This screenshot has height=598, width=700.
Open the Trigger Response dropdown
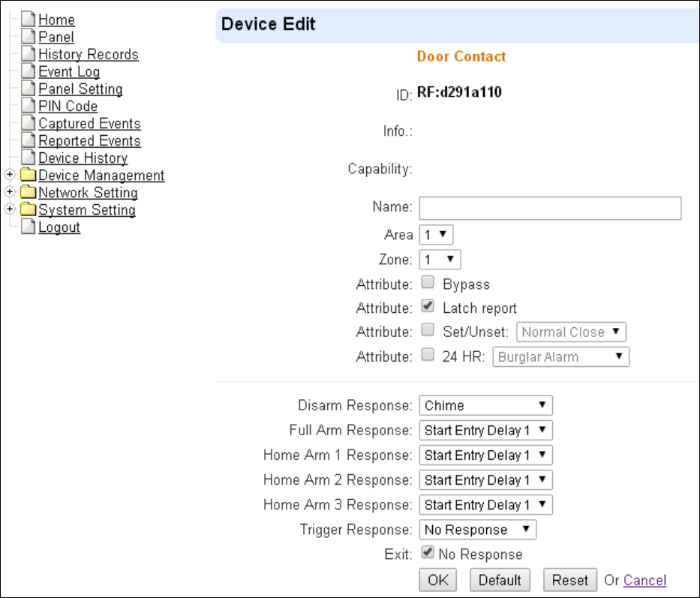(478, 530)
